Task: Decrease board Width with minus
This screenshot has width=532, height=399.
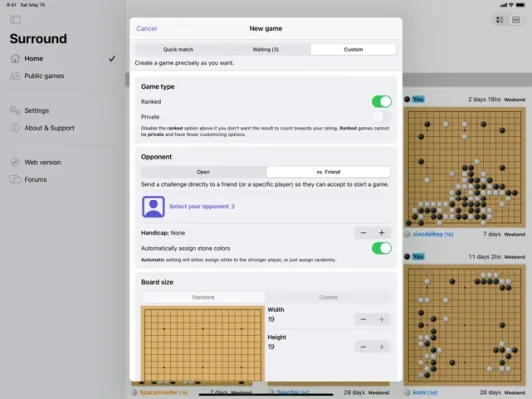Action: 363,319
